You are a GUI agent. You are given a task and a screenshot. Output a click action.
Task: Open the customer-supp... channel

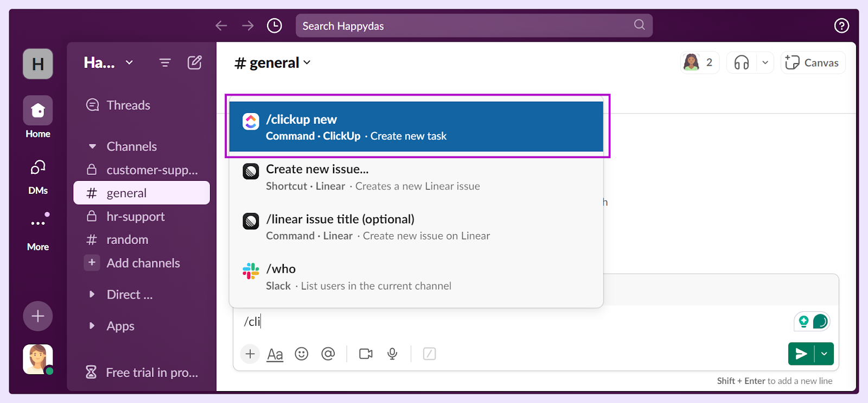142,170
